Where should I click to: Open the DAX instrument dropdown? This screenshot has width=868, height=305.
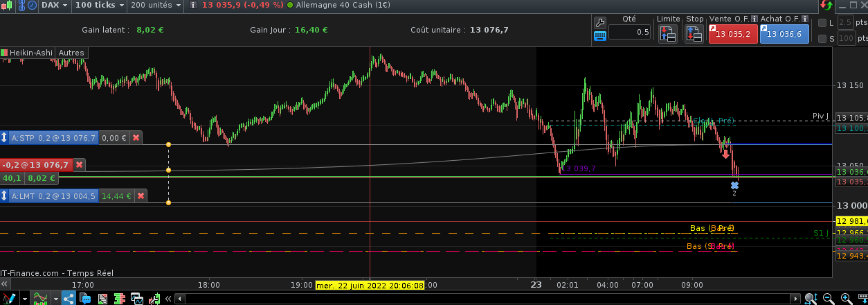click(x=55, y=6)
